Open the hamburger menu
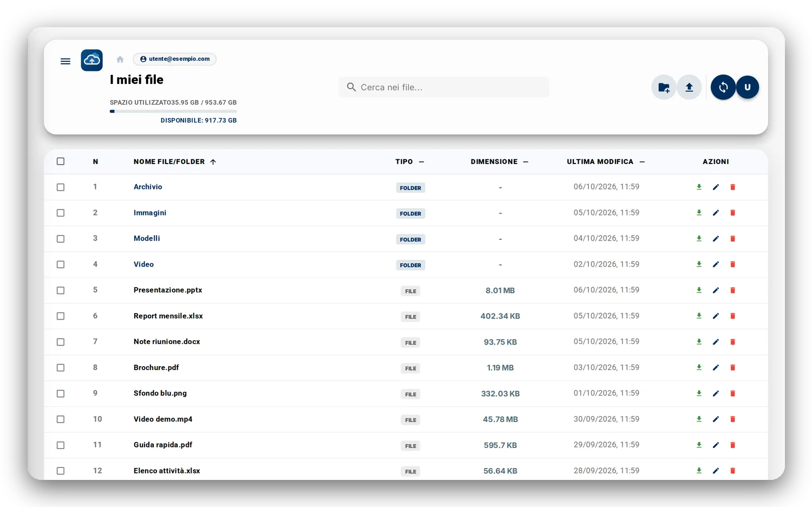 click(x=66, y=61)
